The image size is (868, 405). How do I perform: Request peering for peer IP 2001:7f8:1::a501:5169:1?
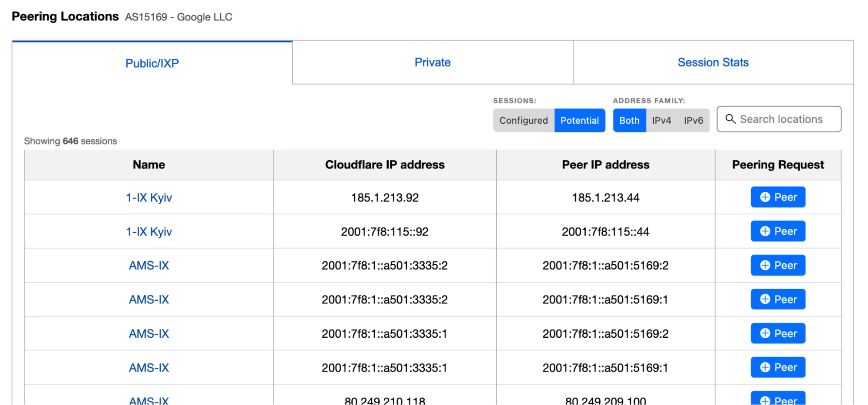click(778, 299)
